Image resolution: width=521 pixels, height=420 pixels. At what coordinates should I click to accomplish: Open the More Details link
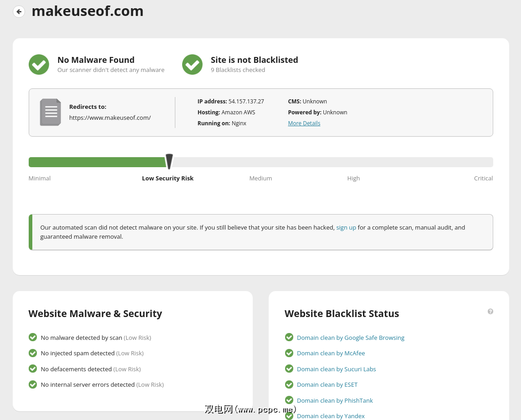(x=304, y=123)
